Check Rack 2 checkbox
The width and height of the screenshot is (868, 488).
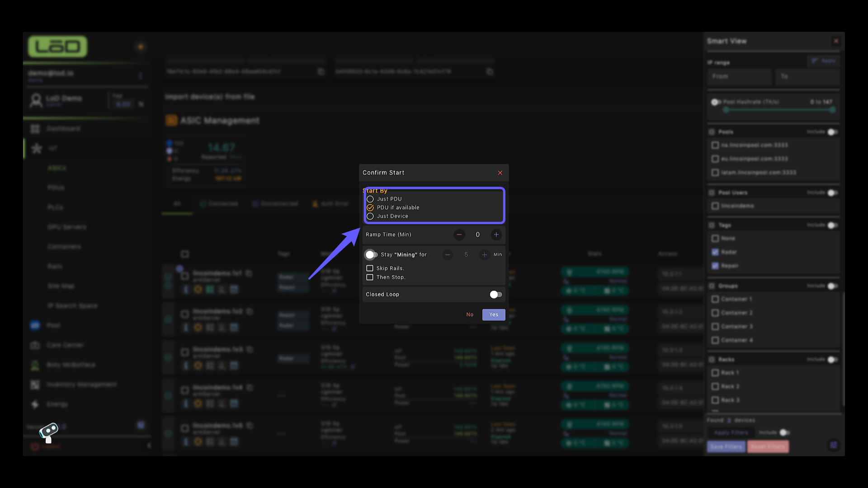(715, 386)
